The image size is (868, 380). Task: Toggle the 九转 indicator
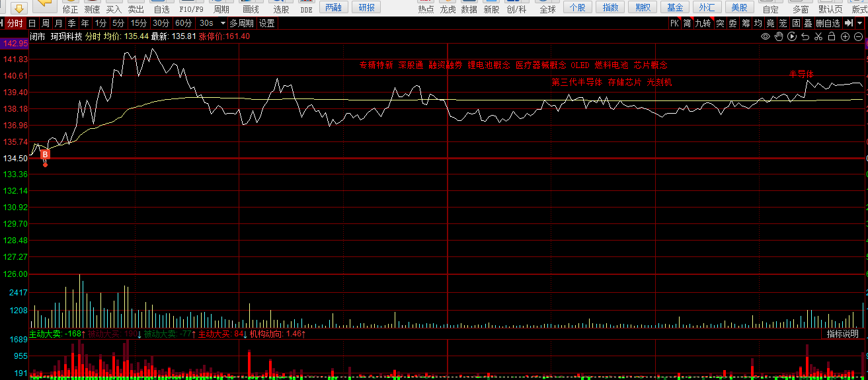[703, 23]
